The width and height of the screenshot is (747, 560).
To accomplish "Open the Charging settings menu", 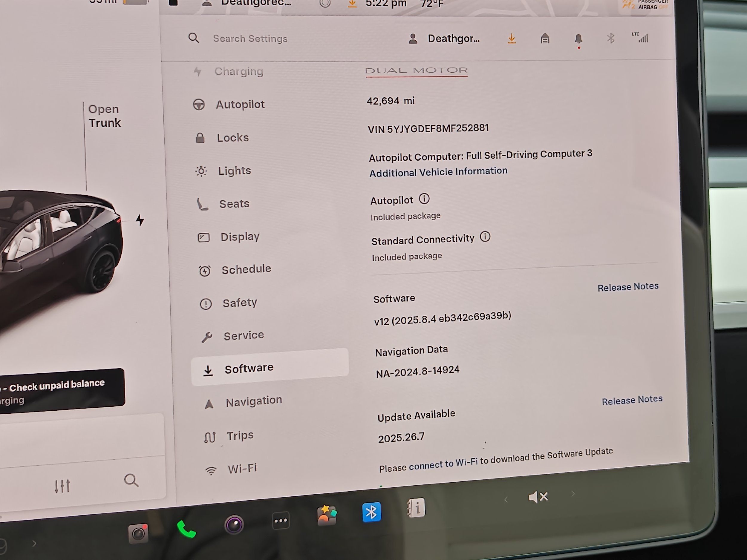I will [229, 72].
